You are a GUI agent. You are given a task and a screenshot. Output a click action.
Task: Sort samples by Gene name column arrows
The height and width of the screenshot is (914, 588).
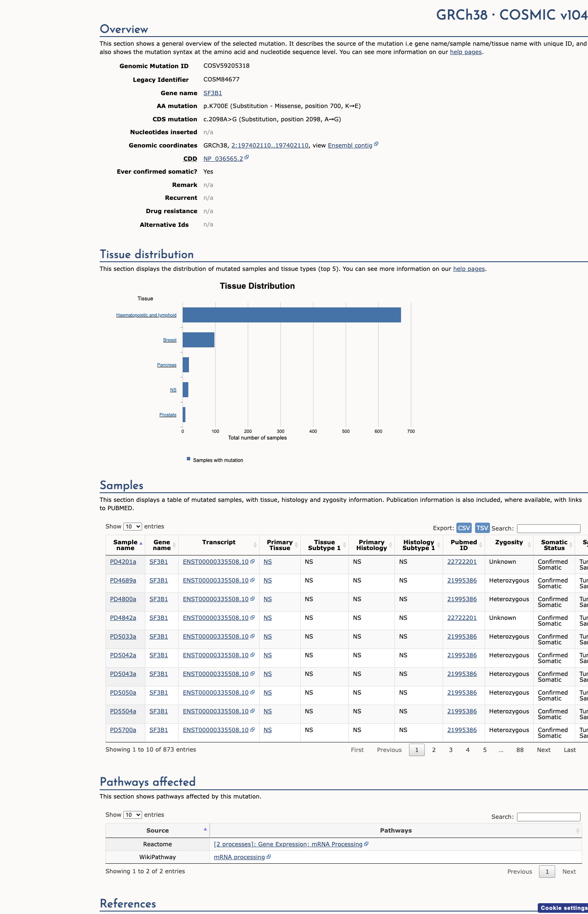click(174, 545)
